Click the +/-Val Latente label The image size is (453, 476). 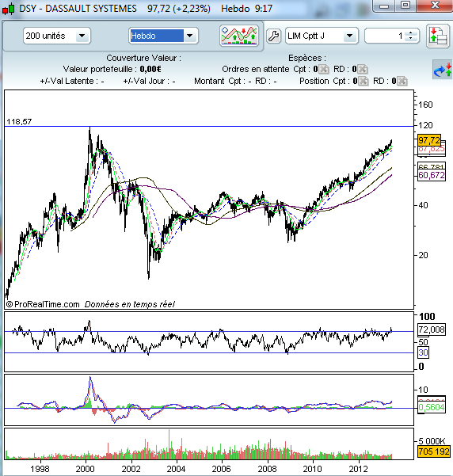tap(72, 81)
